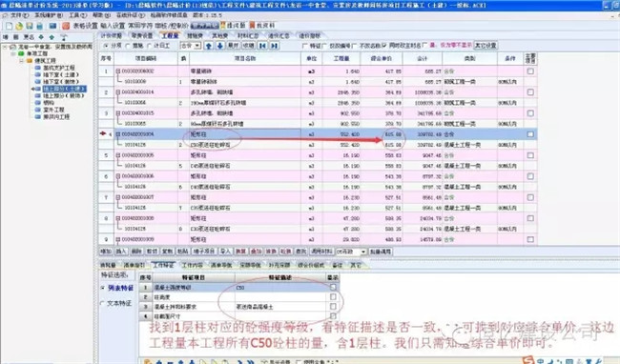
Task: Click 综合单价 column header
Action: pyautogui.click(x=382, y=58)
